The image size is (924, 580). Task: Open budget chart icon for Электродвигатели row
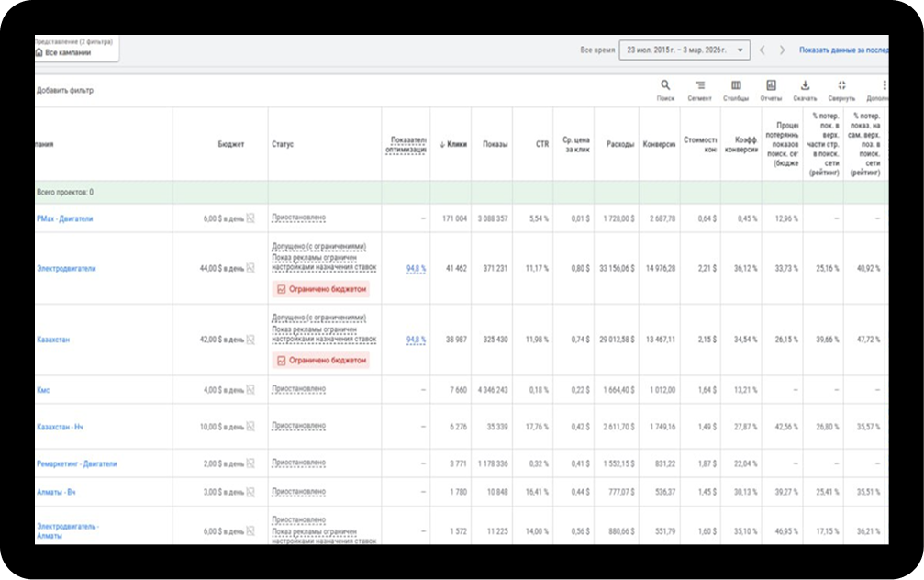pos(250,269)
